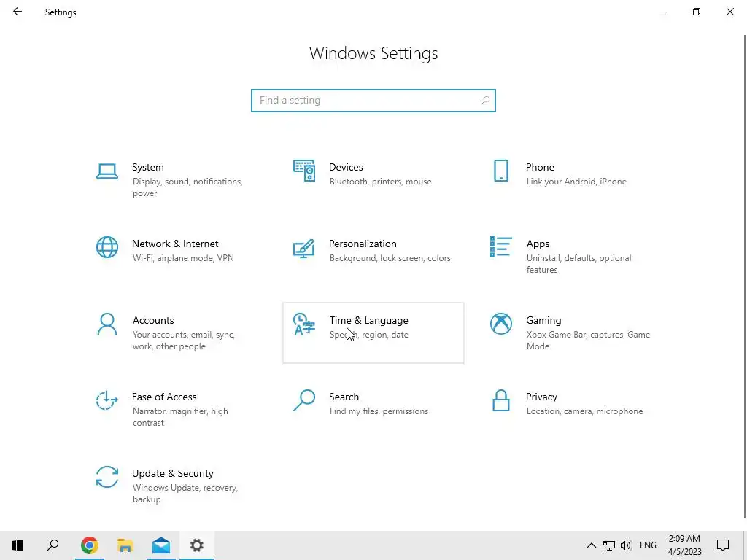Click 'Wi-Fi, airplane mode, VPN' text
Image resolution: width=747 pixels, height=560 pixels.
(x=183, y=258)
